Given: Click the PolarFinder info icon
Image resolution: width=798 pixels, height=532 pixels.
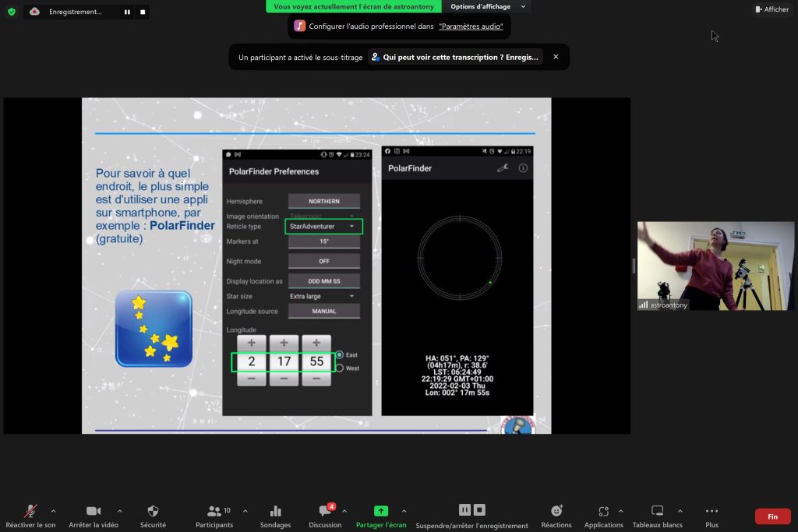Looking at the screenshot, I should tap(523, 167).
